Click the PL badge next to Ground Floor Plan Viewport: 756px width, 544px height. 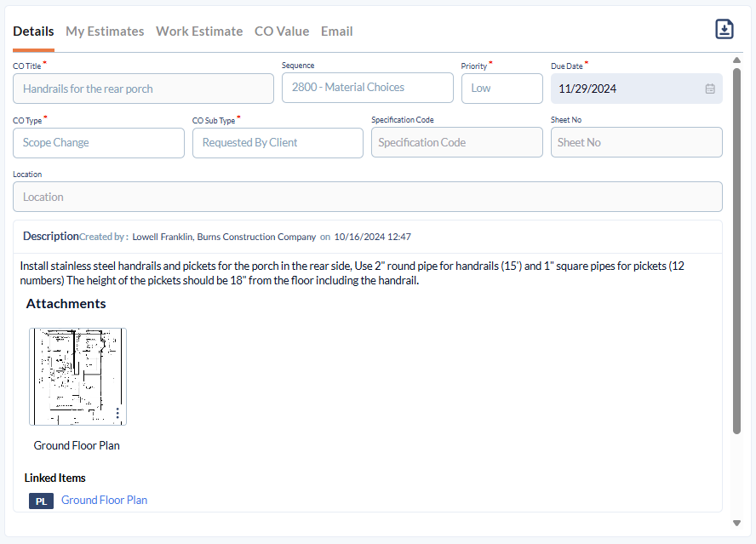(41, 501)
